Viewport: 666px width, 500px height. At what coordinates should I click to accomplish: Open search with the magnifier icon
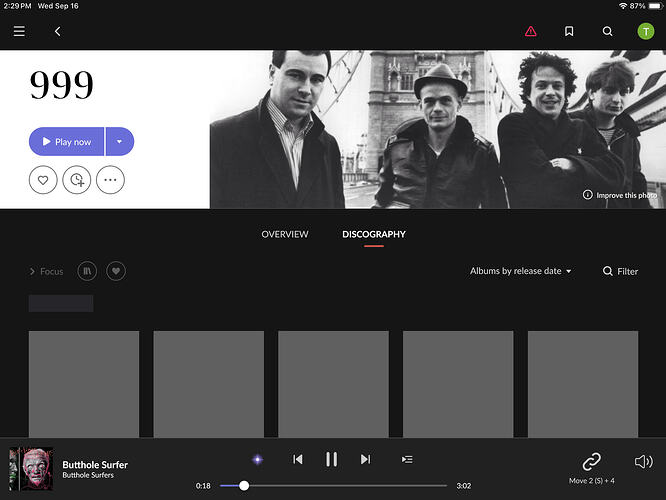pos(607,31)
